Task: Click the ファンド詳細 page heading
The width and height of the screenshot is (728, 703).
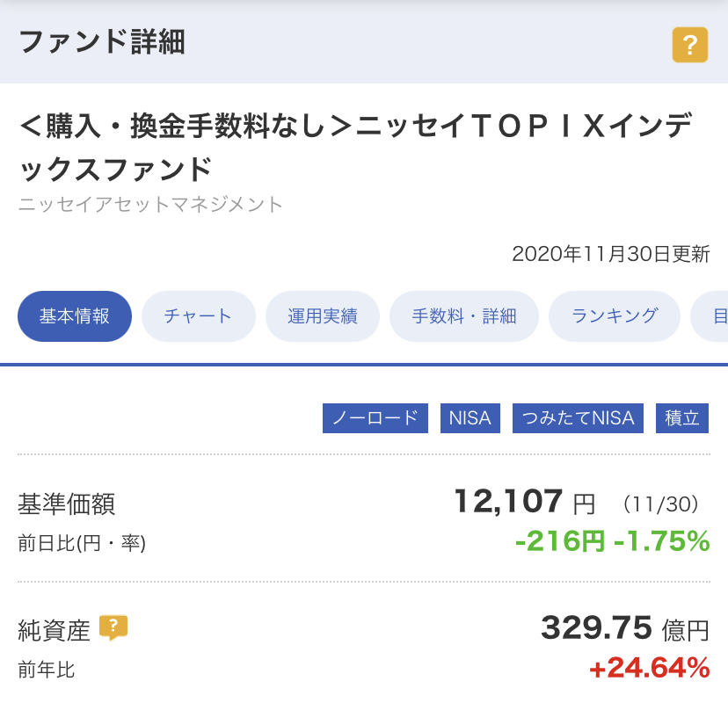Action: tap(102, 42)
